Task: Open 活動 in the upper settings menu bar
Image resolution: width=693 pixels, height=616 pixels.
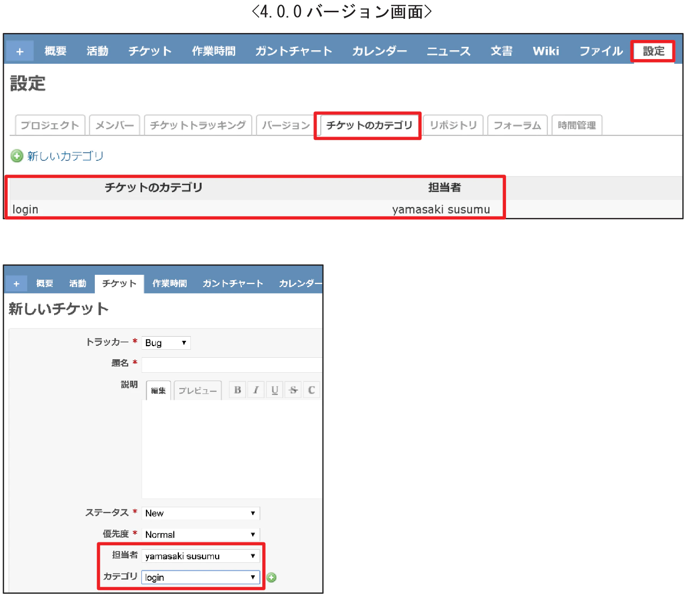Action: click(x=97, y=51)
